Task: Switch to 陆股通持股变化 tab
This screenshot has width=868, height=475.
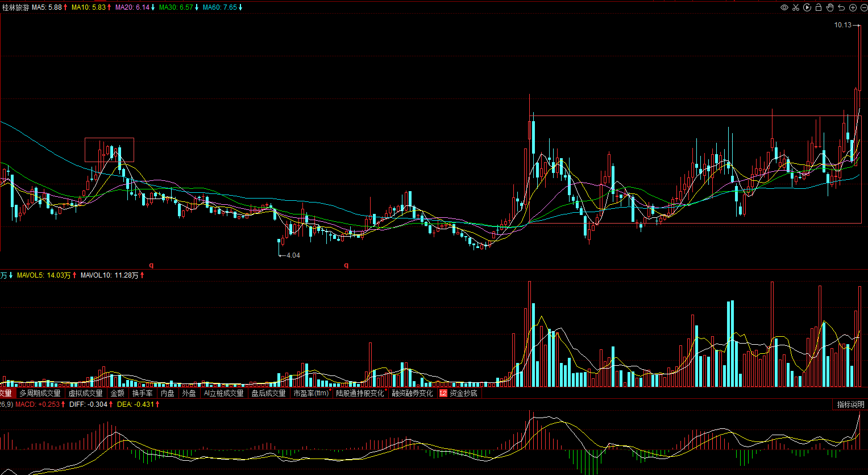Action: (x=360, y=393)
